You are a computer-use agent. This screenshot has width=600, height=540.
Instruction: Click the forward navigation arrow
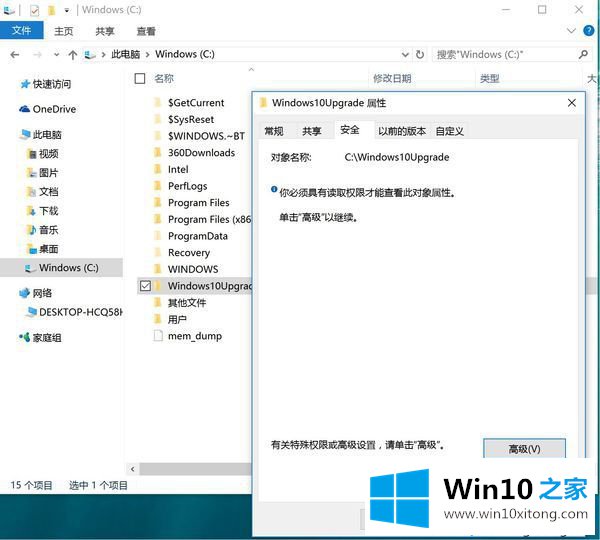pyautogui.click(x=38, y=55)
